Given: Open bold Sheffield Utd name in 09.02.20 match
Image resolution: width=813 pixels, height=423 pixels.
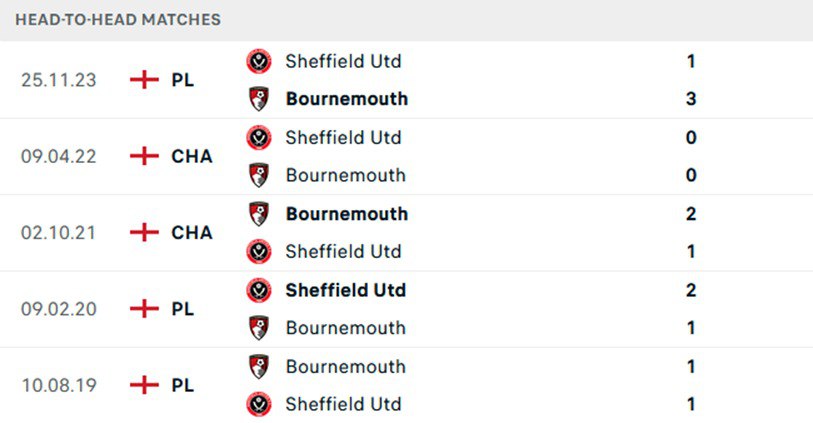Looking at the screenshot, I should [345, 290].
